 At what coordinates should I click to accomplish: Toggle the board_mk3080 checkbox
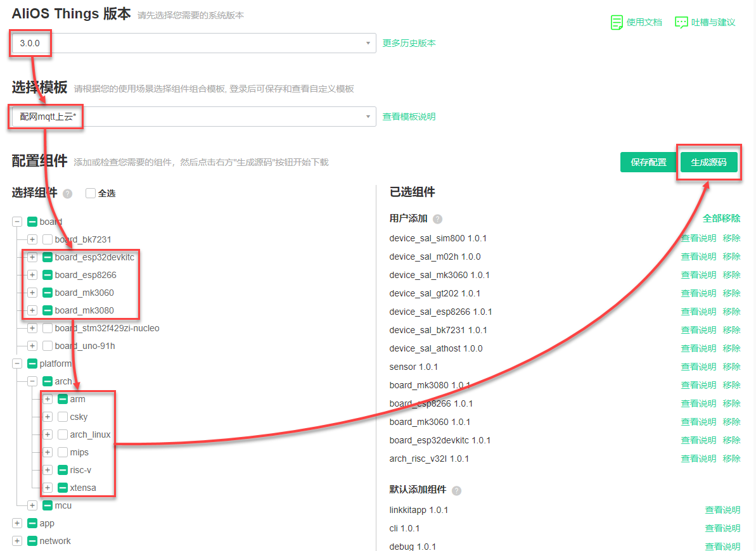(48, 310)
